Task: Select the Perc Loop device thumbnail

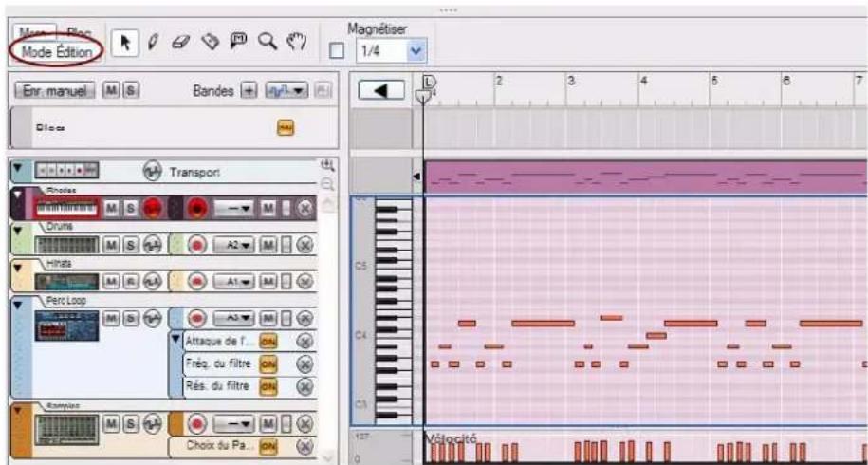Action: tap(67, 325)
